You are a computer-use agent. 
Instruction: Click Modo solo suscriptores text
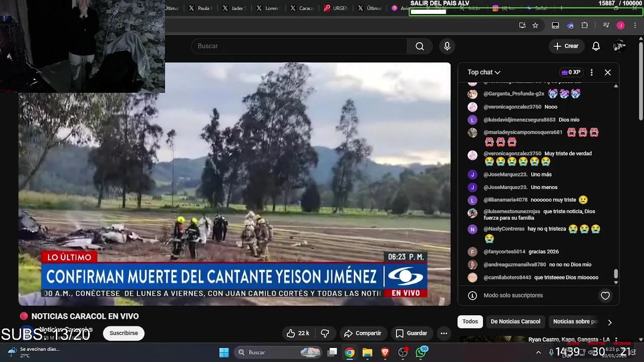click(x=513, y=296)
